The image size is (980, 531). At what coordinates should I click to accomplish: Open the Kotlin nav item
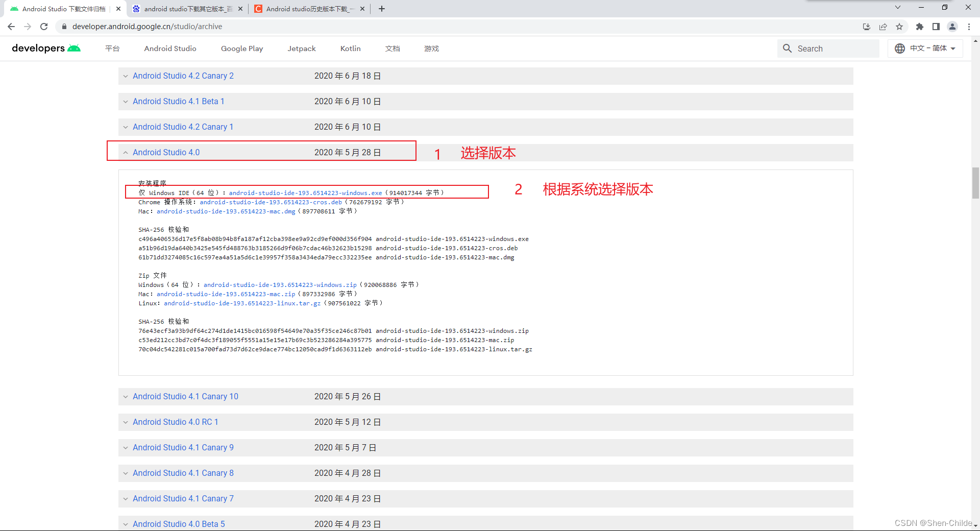351,49
